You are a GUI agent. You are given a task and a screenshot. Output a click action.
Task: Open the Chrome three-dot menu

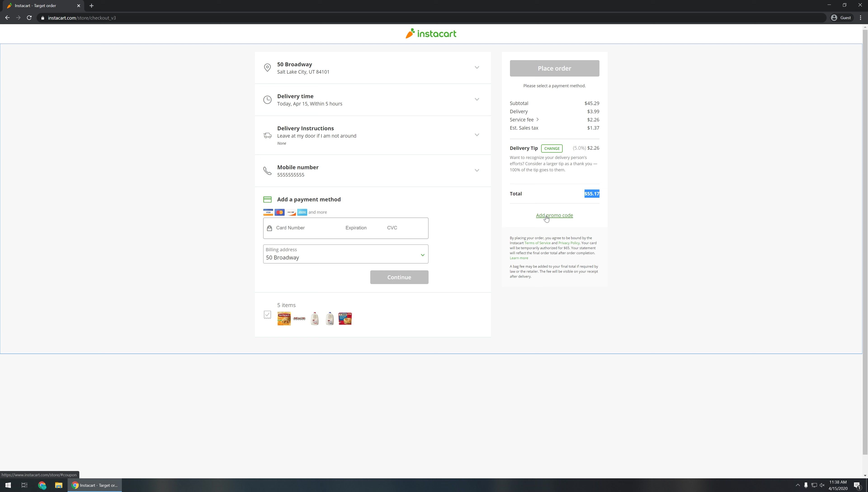tap(860, 18)
